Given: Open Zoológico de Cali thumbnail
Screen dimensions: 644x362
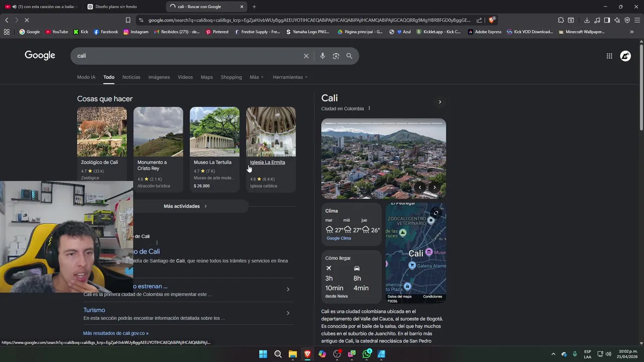Looking at the screenshot, I should coord(102,132).
